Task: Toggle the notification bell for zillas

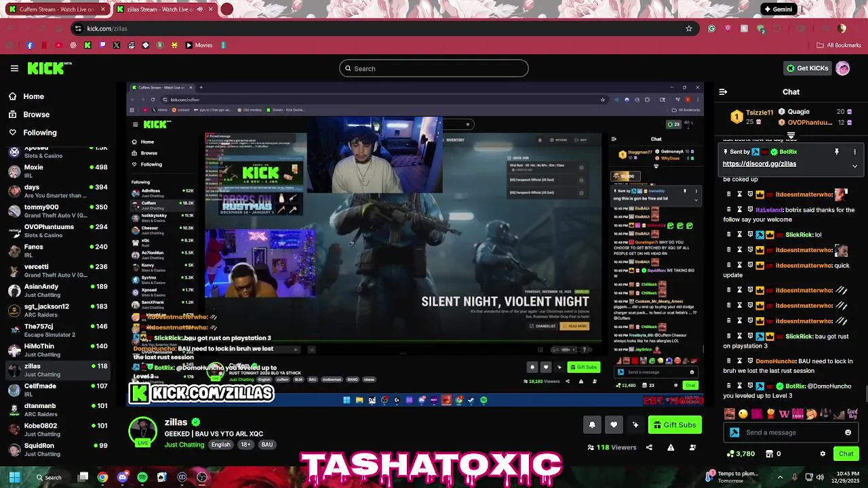Action: click(x=592, y=425)
